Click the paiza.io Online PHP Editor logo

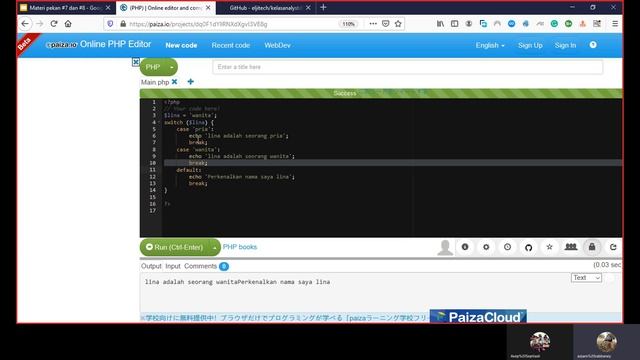pyautogui.click(x=98, y=44)
